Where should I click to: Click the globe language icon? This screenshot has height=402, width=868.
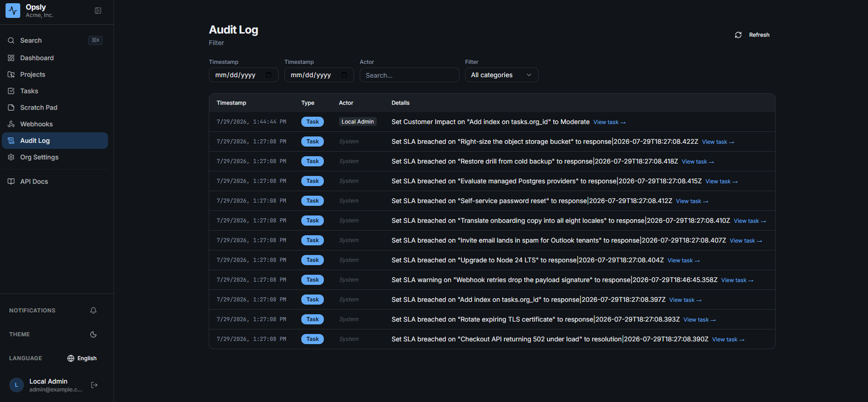pos(71,358)
